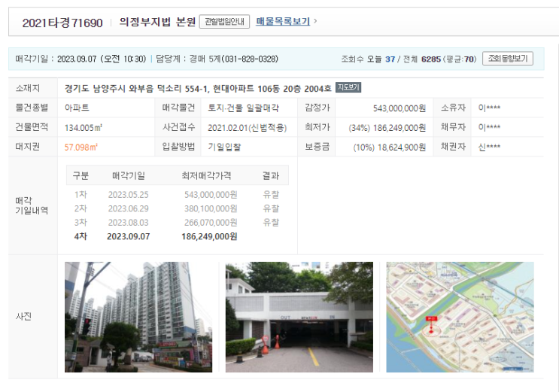Click the 관할법원안내 button
The height and width of the screenshot is (392, 559).
coord(224,21)
